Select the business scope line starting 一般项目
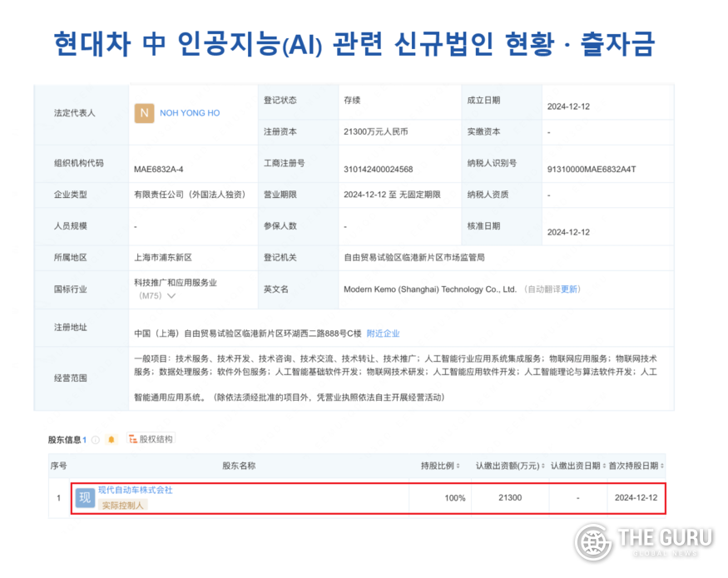The width and height of the screenshot is (728, 578). pyautogui.click(x=395, y=359)
